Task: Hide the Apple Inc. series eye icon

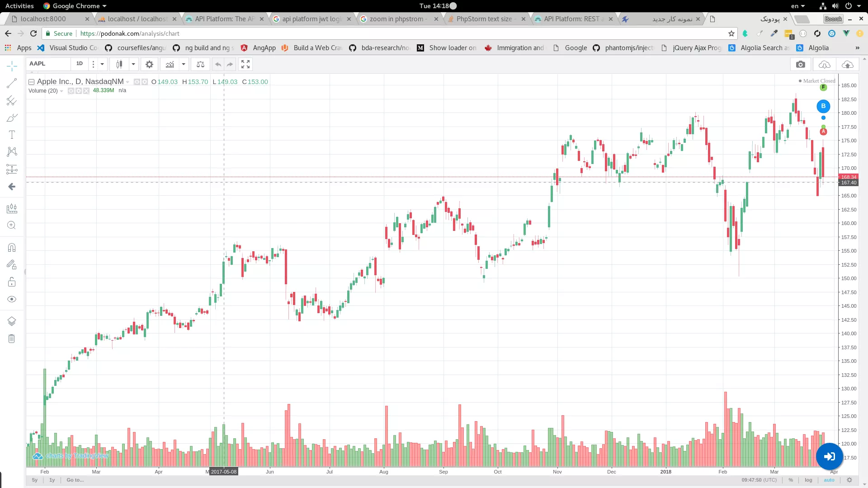Action: (137, 82)
